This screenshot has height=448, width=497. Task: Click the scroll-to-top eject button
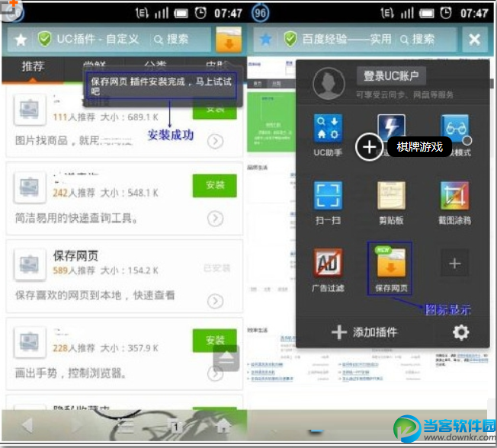point(226,358)
